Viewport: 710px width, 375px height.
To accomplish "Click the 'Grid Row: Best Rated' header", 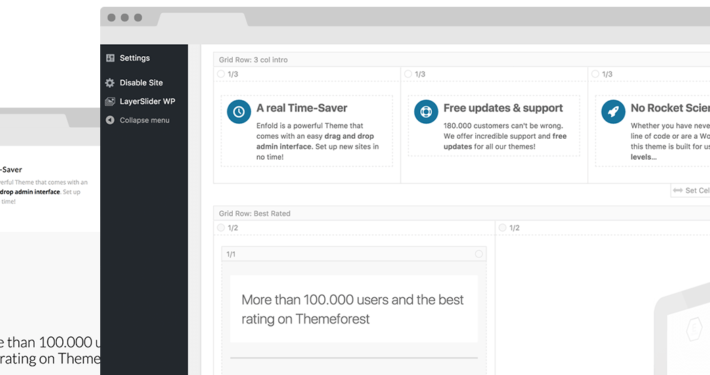I will pyautogui.click(x=254, y=213).
